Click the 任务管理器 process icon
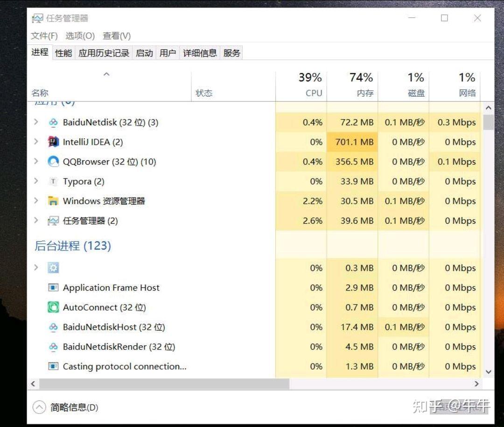Screen dimensions: 504x427 53,221
